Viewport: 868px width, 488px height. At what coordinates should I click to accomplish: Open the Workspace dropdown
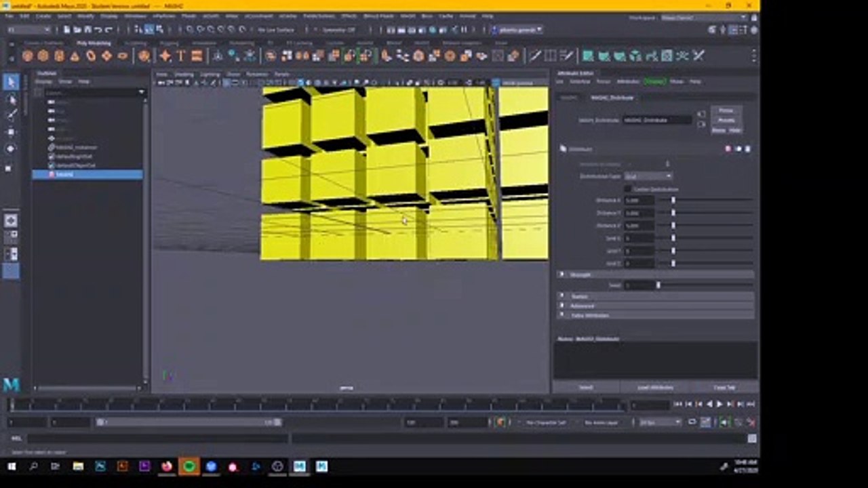tap(705, 18)
